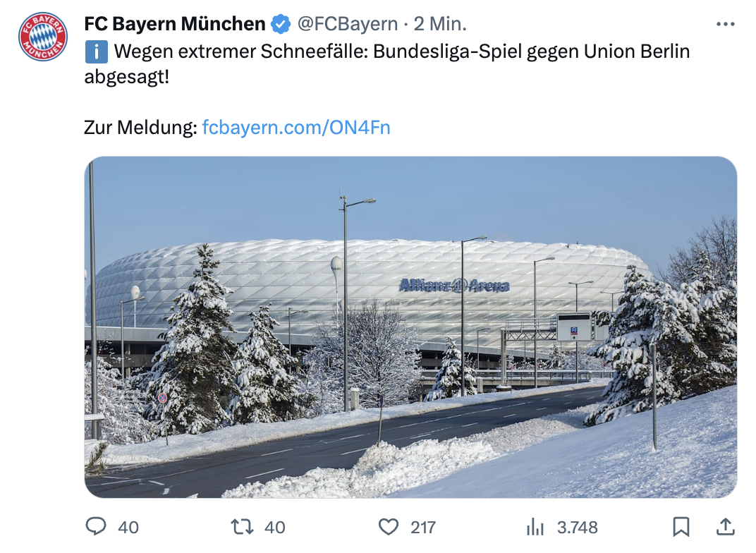Screen dimensions: 756x553
Task: Open the three-dot more options menu
Action: point(725,24)
